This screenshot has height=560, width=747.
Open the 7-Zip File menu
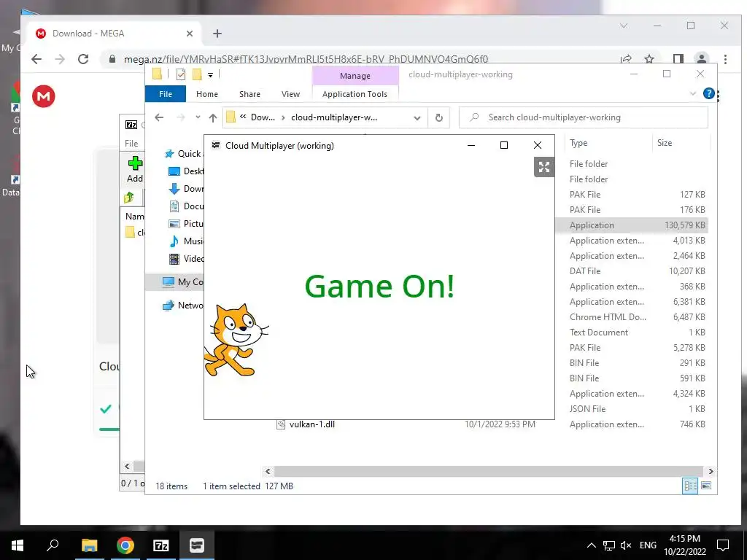point(131,144)
